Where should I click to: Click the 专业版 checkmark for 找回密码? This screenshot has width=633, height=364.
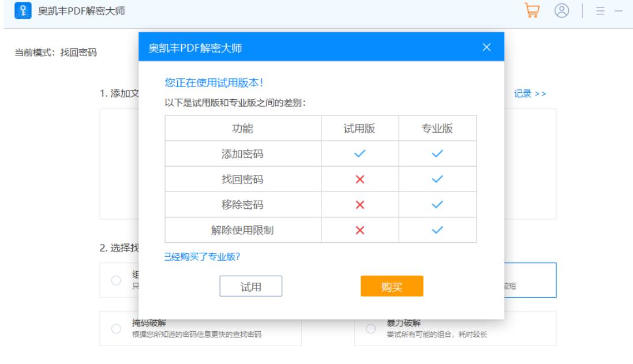(x=437, y=179)
